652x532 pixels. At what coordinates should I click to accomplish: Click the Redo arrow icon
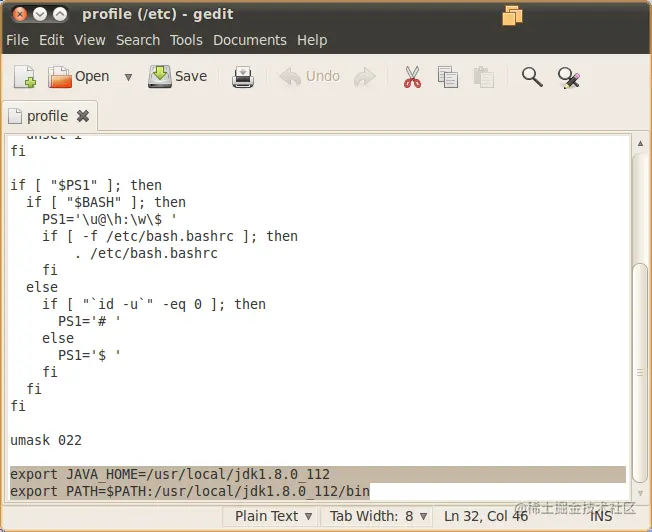click(x=365, y=77)
